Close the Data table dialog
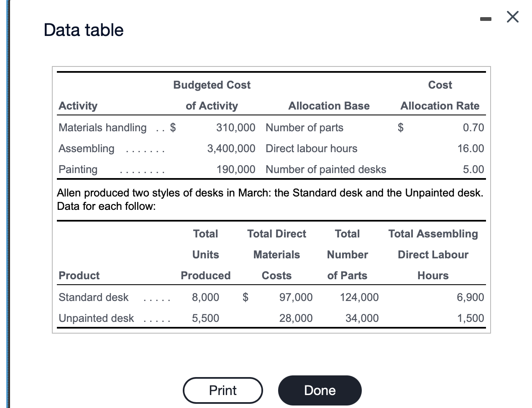Screen dimensions: 532x408 (512, 17)
